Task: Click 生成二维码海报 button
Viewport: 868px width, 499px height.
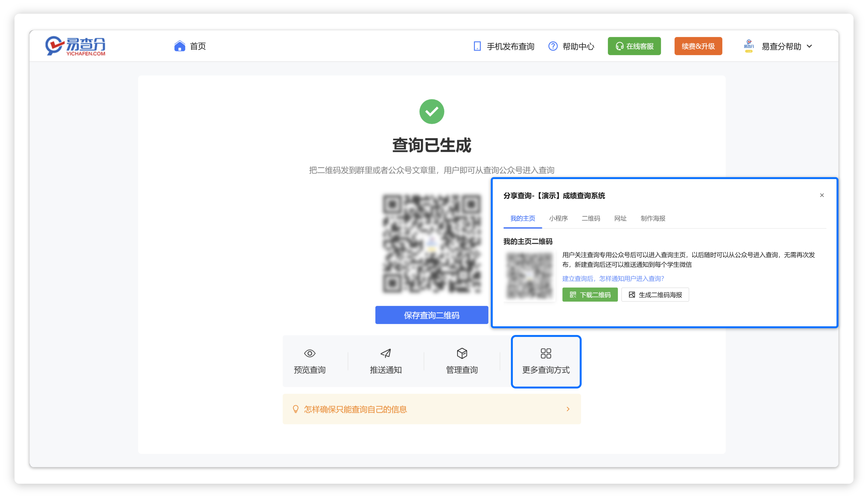Action: click(655, 295)
